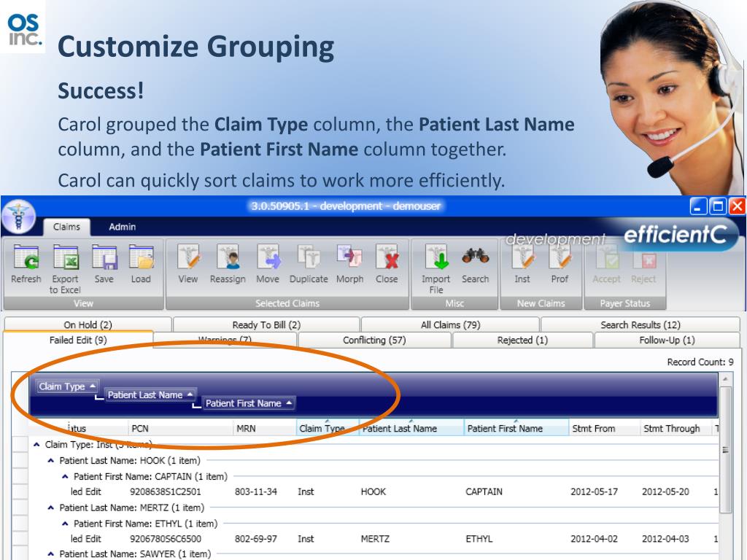Click the Patient Last Name group-by chip
The image size is (747, 560).
click(150, 394)
